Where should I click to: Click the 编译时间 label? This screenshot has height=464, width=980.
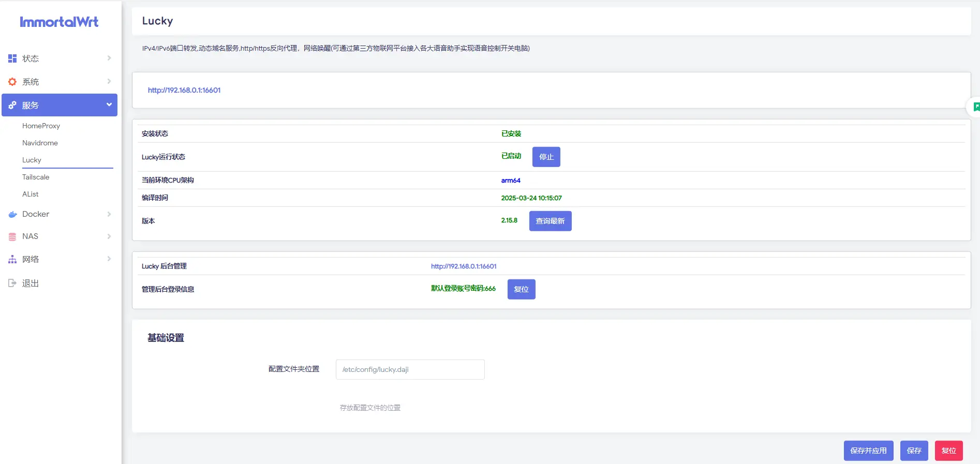click(x=155, y=198)
